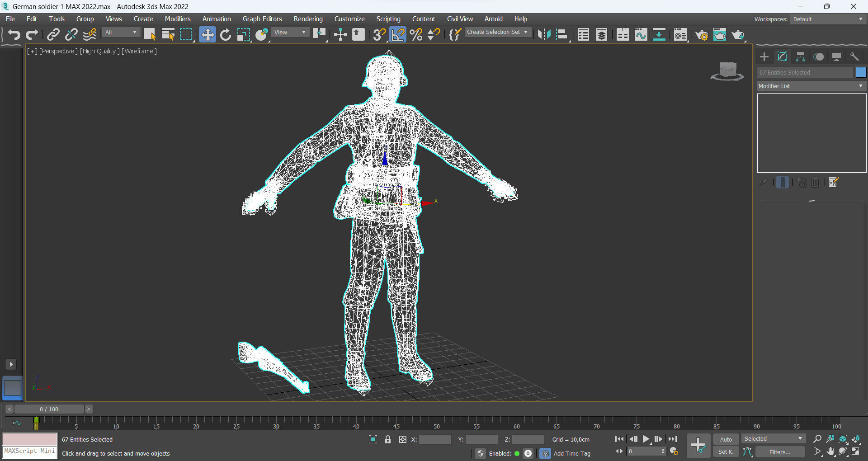Go to the end frame

tap(673, 439)
